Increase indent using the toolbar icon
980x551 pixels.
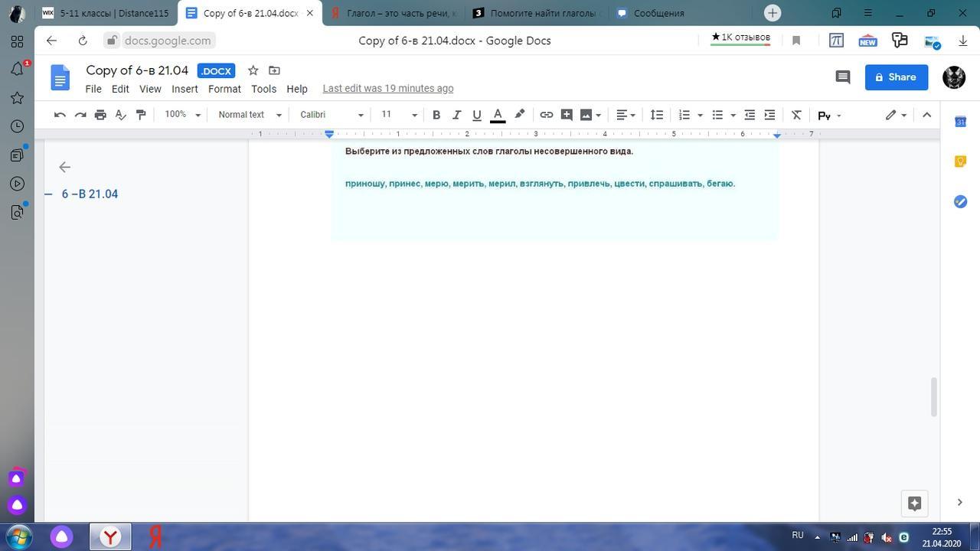pos(770,115)
